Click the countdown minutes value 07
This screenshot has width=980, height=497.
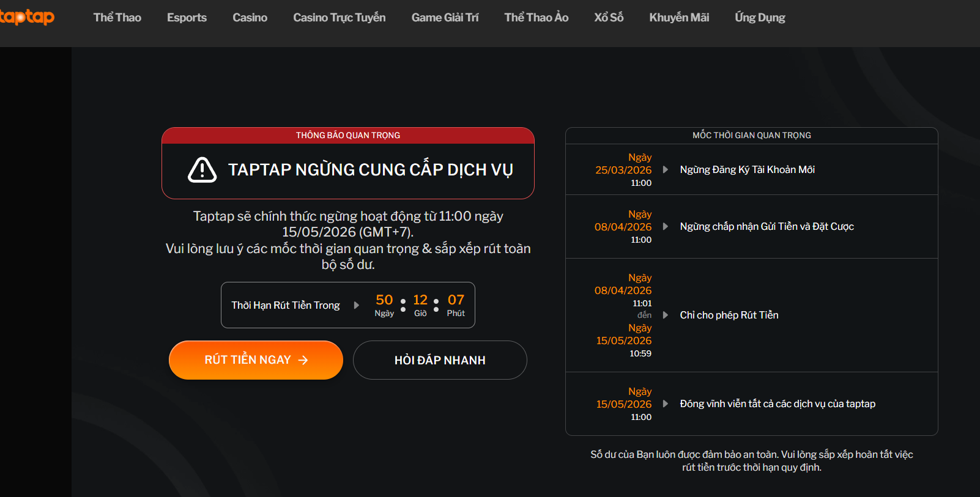456,300
